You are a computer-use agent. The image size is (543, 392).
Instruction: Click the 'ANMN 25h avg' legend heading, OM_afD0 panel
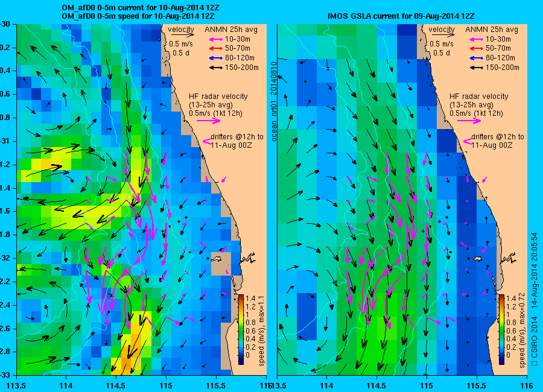[x=231, y=30]
